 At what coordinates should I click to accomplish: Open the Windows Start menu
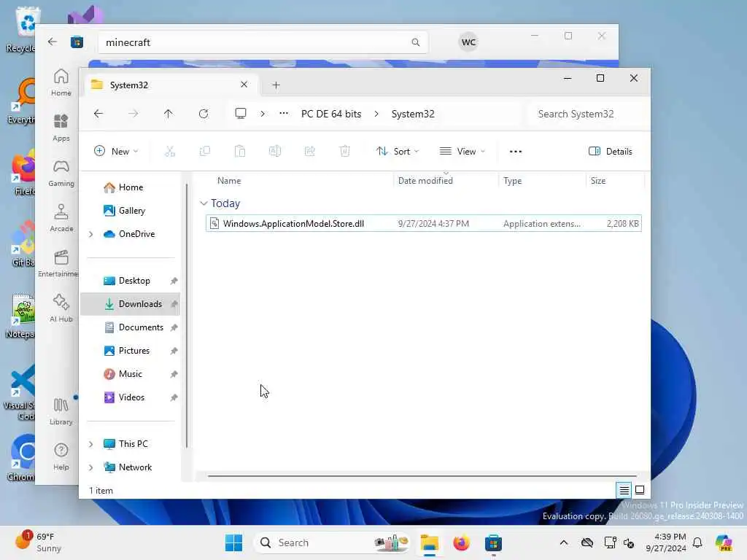coord(233,542)
